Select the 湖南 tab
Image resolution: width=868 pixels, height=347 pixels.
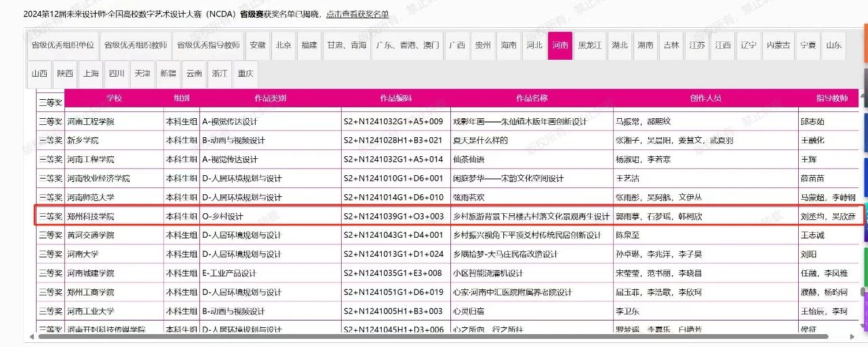(x=646, y=45)
